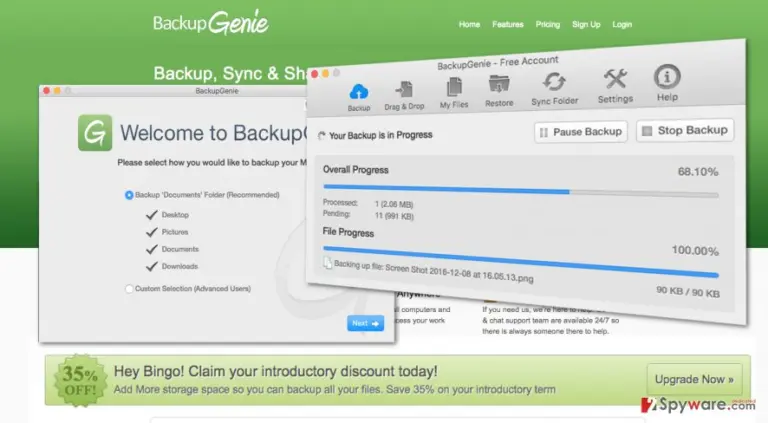Click the Backup Genie website logo

click(x=211, y=23)
